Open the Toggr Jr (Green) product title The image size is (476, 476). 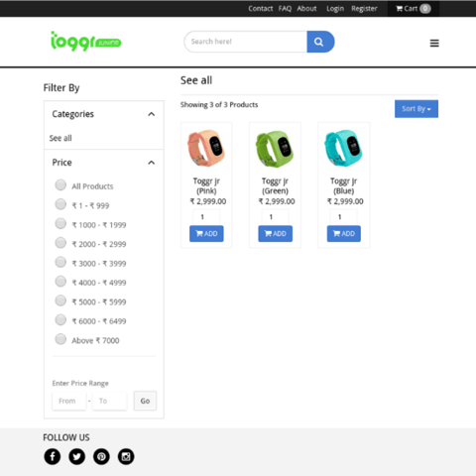tap(276, 185)
